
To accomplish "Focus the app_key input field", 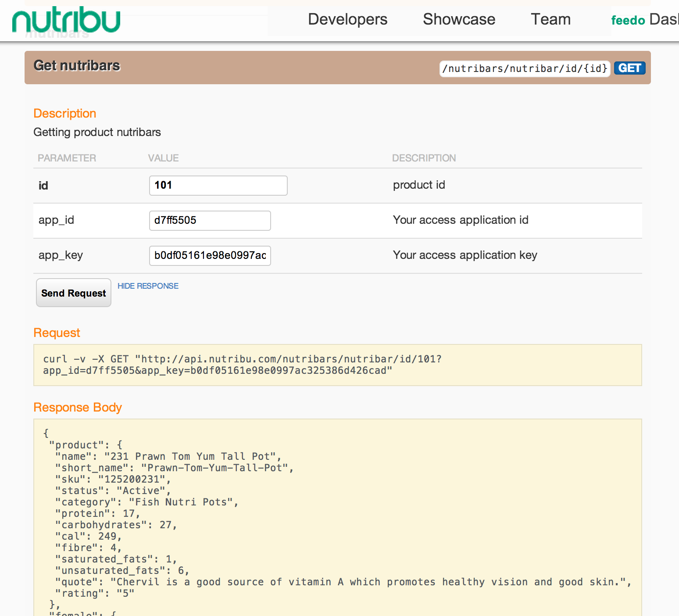I will click(x=210, y=256).
